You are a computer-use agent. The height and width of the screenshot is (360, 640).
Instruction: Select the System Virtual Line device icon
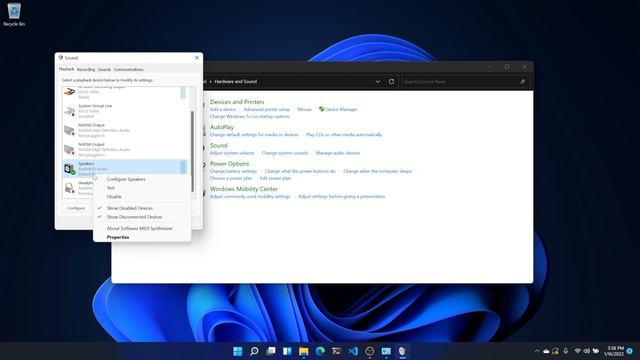tap(70, 111)
